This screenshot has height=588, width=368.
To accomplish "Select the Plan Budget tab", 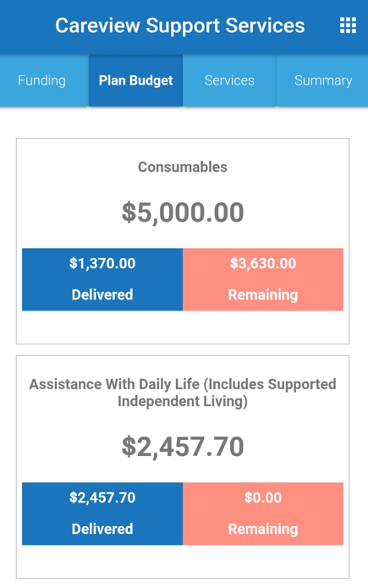I will [136, 80].
